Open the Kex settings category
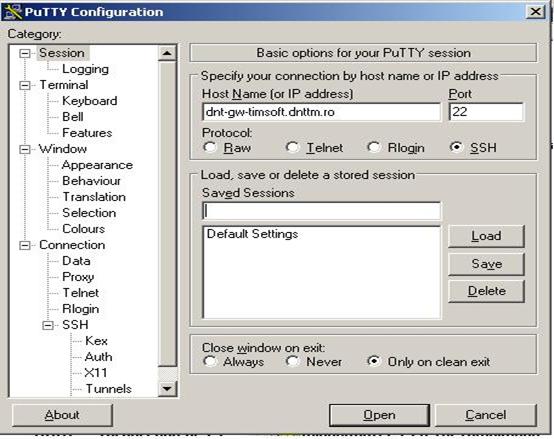The width and height of the screenshot is (554, 439). [96, 341]
